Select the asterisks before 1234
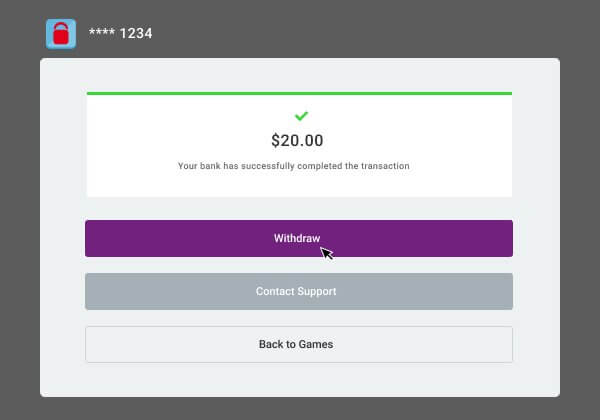This screenshot has height=420, width=600. [x=102, y=32]
